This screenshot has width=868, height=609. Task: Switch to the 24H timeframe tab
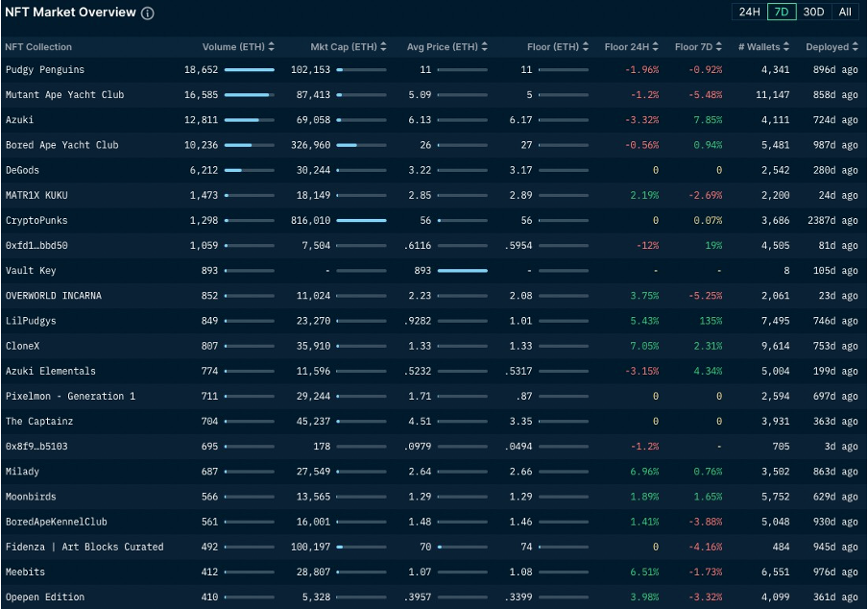(x=750, y=12)
